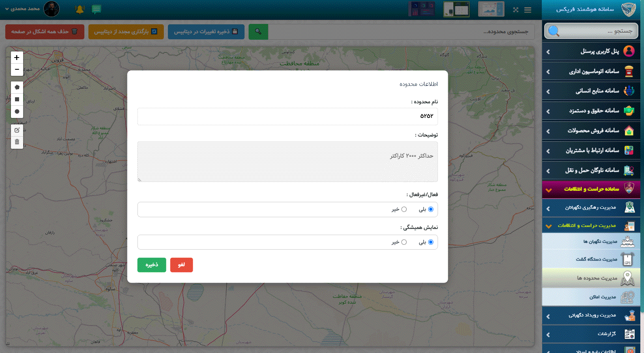Image resolution: width=644 pixels, height=353 pixels.
Task: Open مدیریت محدوده ها menu item
Action: click(597, 278)
